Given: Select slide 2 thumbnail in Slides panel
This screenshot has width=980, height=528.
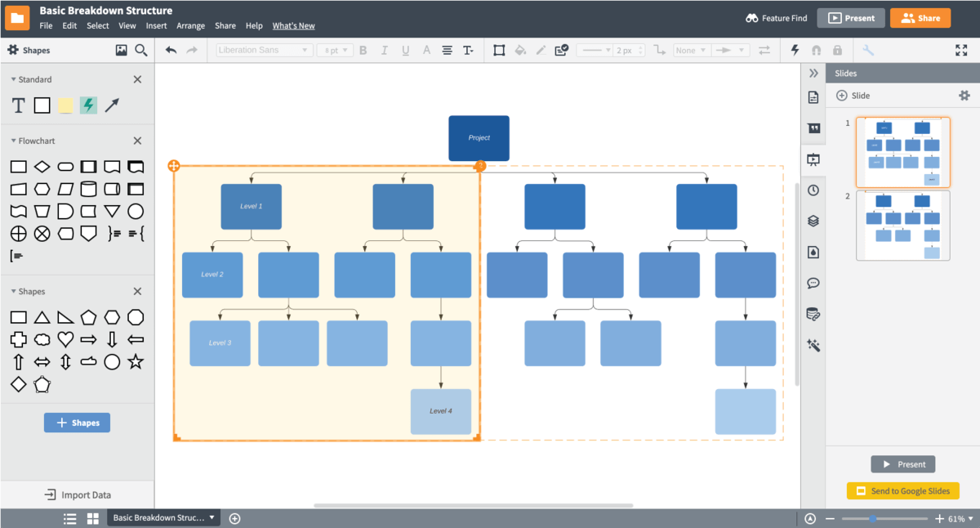Looking at the screenshot, I should point(902,226).
